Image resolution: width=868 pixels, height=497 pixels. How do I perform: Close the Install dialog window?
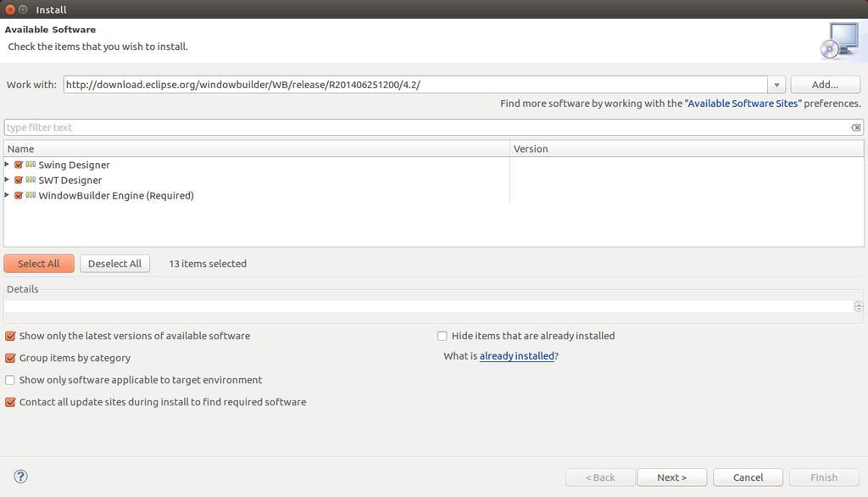point(10,9)
